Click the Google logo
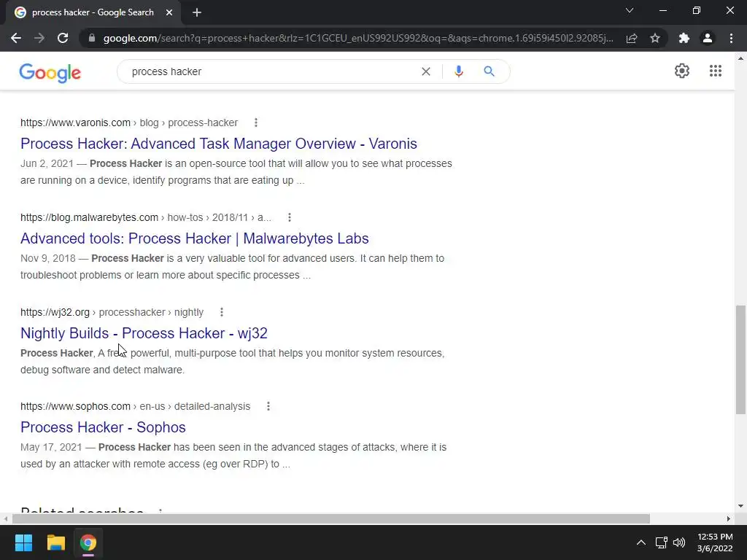This screenshot has width=747, height=560. pyautogui.click(x=50, y=72)
